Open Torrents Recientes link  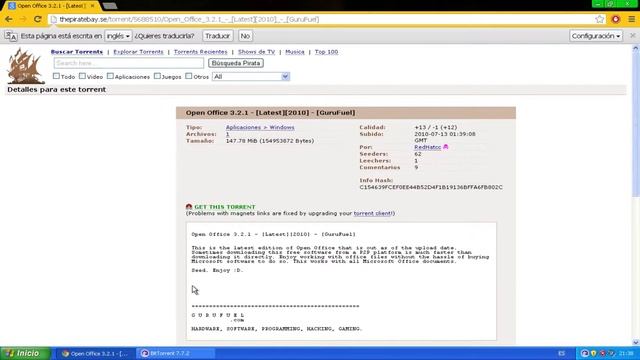pyautogui.click(x=200, y=52)
